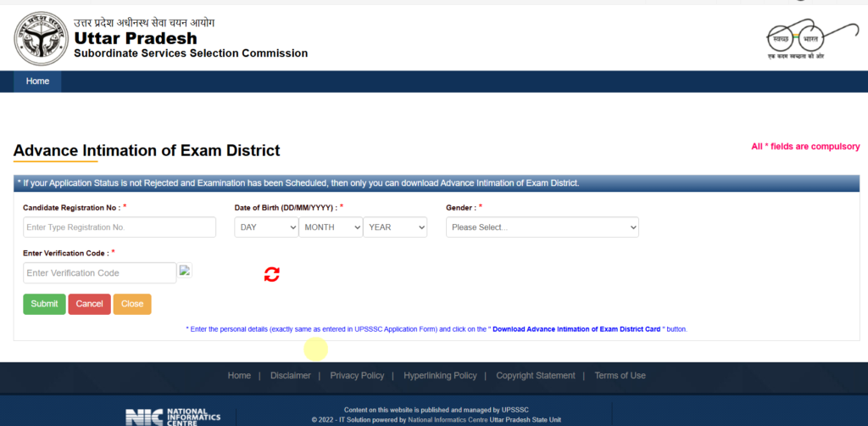Click the orange Close button
Image resolution: width=868 pixels, height=426 pixels.
pos(132,304)
